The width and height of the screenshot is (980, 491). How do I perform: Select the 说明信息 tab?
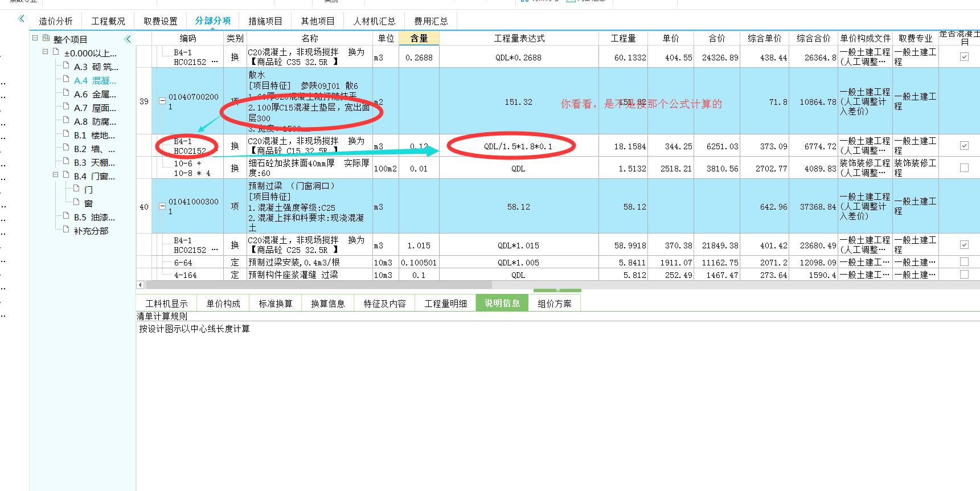click(502, 303)
